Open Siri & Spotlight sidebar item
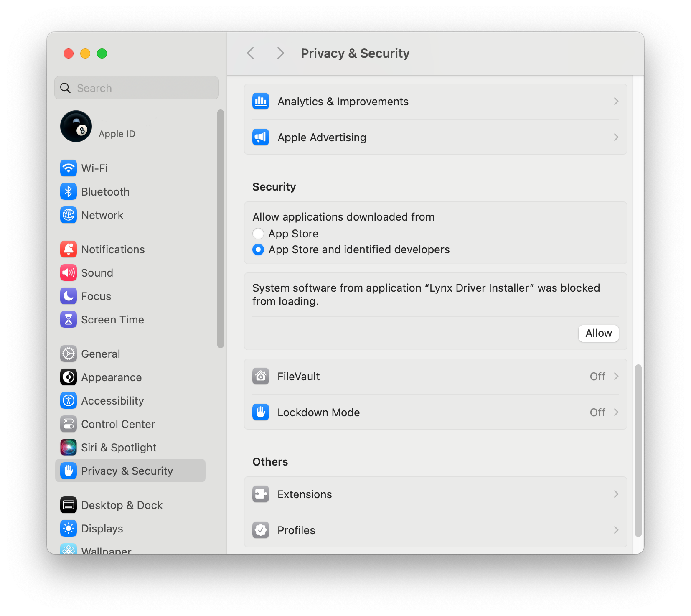The image size is (691, 616). [x=130, y=448]
